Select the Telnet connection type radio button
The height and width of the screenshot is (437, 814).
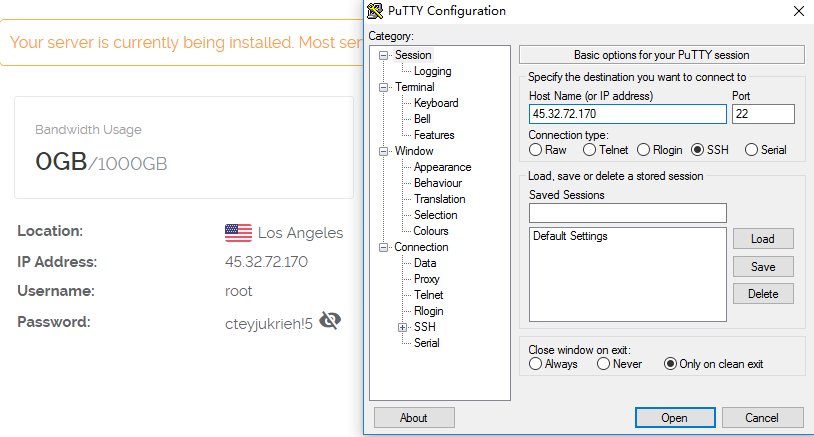[x=589, y=150]
